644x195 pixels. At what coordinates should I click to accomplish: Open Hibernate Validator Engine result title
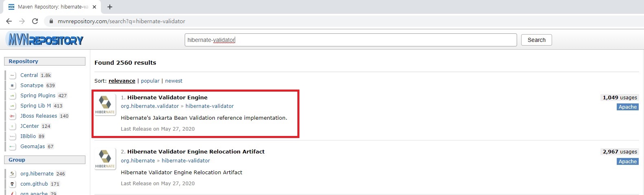point(167,97)
